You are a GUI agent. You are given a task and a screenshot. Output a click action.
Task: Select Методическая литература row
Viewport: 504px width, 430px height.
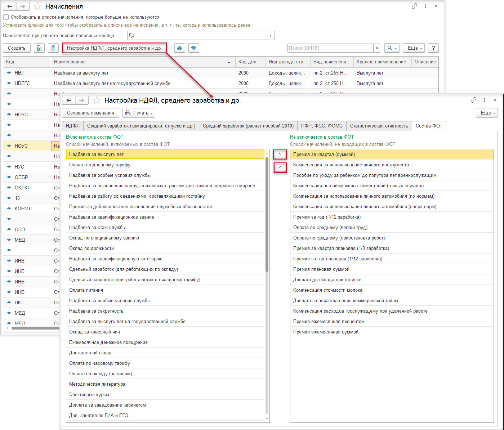tap(165, 384)
